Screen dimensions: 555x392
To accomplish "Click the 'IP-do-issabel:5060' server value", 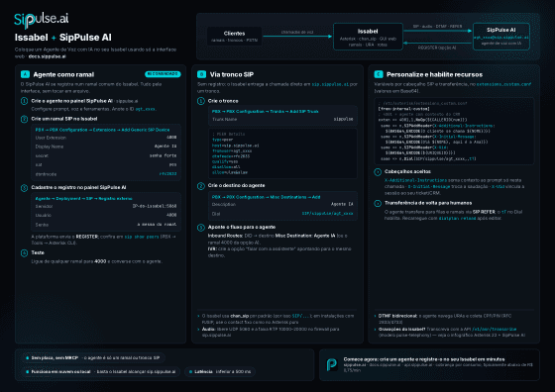I will pos(155,206).
